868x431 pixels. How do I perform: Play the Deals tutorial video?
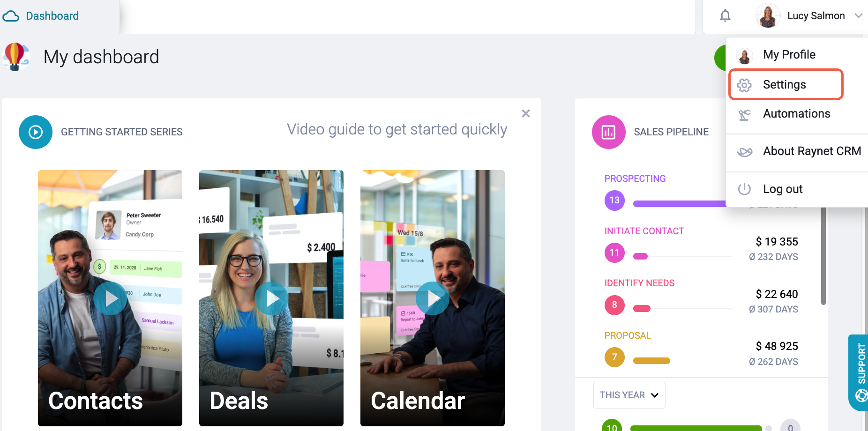click(271, 298)
